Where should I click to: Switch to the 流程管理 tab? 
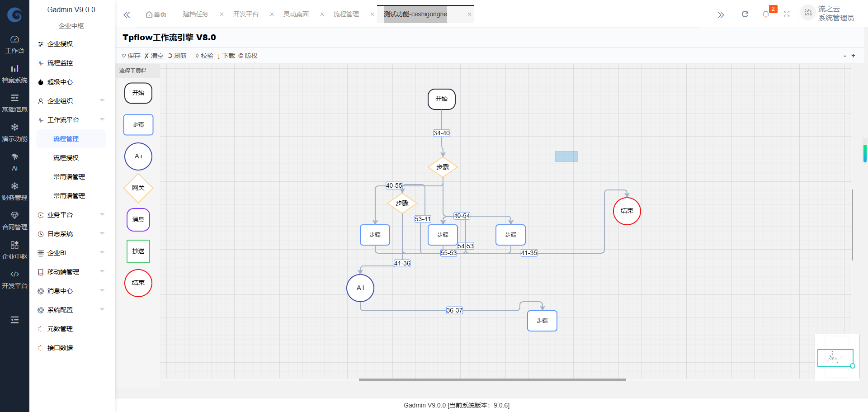pos(346,14)
